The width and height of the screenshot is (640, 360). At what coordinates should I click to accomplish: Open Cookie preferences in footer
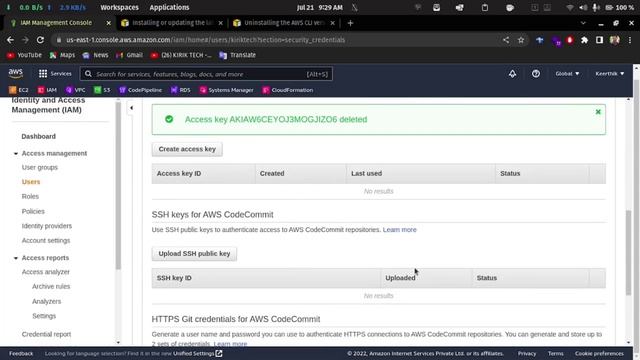[599, 353]
